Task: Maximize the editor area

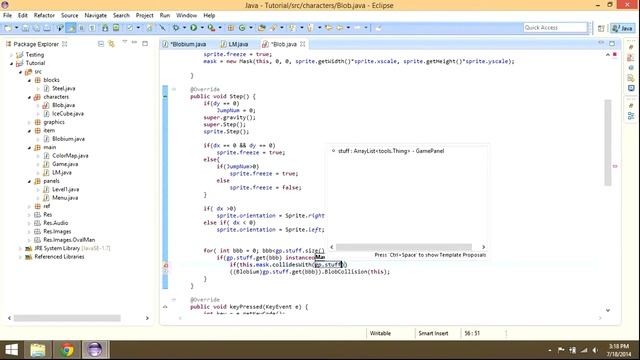Action: 612,43
